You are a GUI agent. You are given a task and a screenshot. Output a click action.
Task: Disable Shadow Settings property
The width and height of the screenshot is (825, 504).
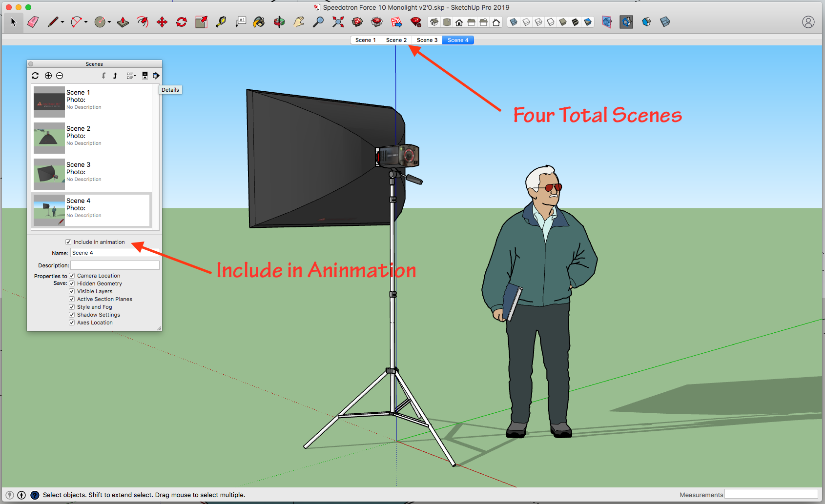tap(72, 315)
